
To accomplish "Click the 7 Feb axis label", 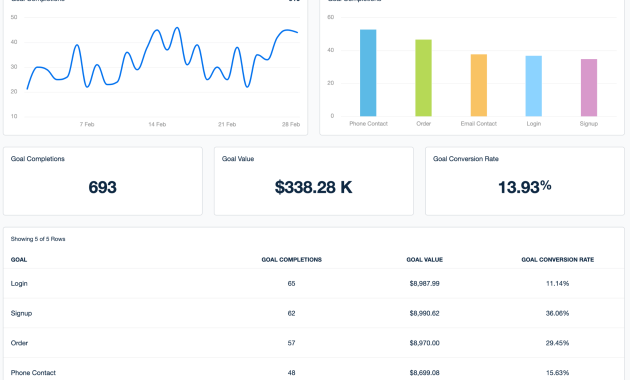I will point(87,124).
